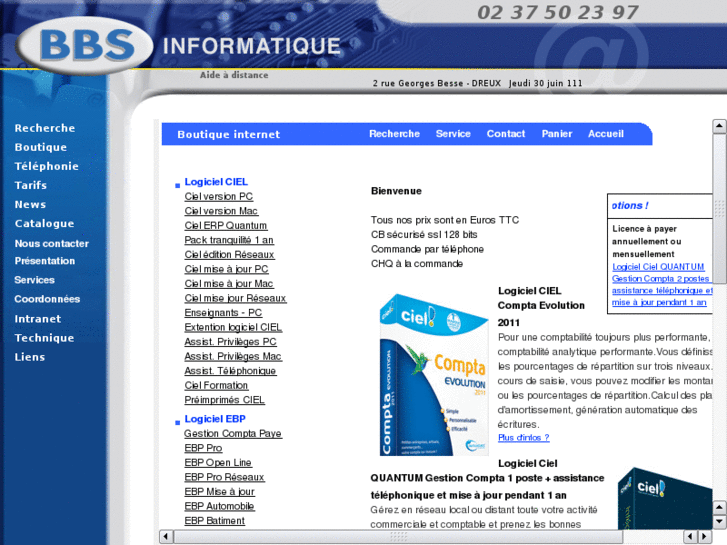Screen dimensions: 727x545
Task: Click Aide à distance link
Action: coord(234,75)
